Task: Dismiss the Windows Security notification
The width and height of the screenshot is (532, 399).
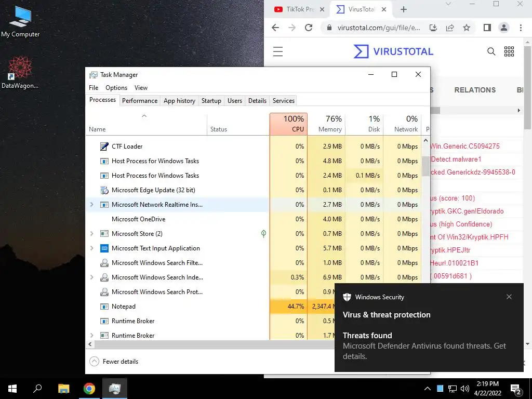Action: click(x=509, y=297)
